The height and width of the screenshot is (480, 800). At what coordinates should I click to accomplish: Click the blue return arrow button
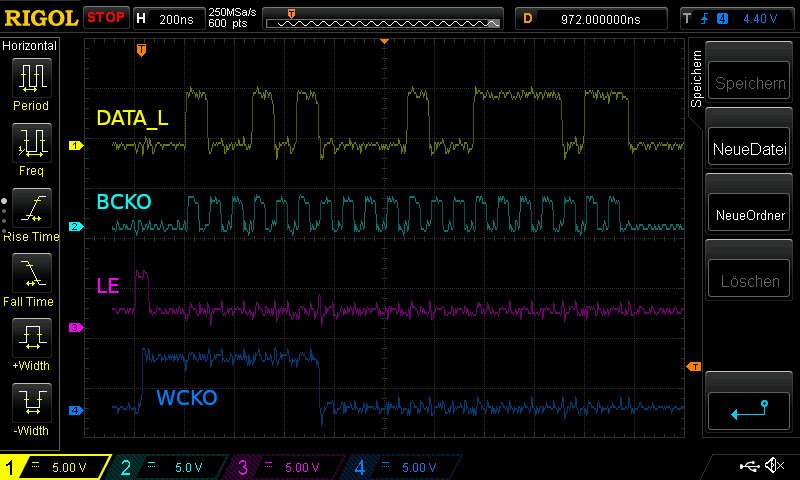[x=749, y=411]
